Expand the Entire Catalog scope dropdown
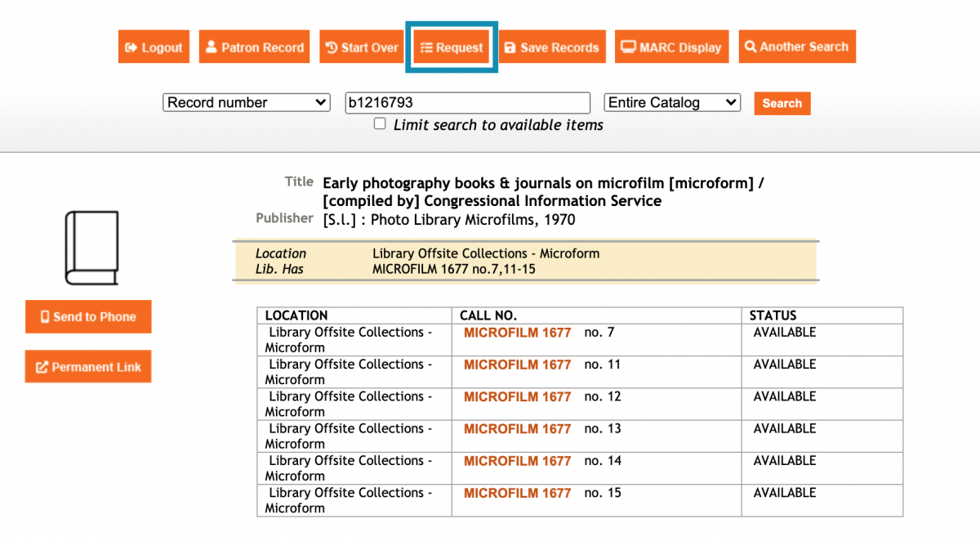Viewport: 980px width, 537px height. coord(671,103)
